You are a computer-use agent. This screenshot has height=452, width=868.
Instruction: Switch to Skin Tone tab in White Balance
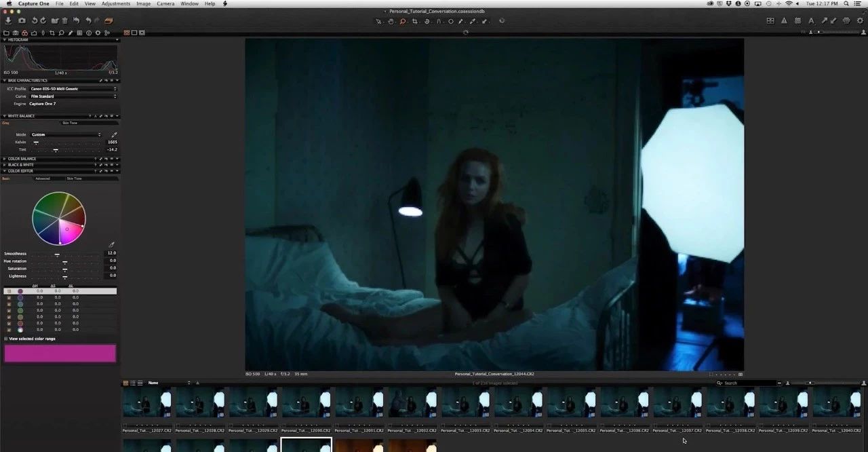pyautogui.click(x=70, y=123)
